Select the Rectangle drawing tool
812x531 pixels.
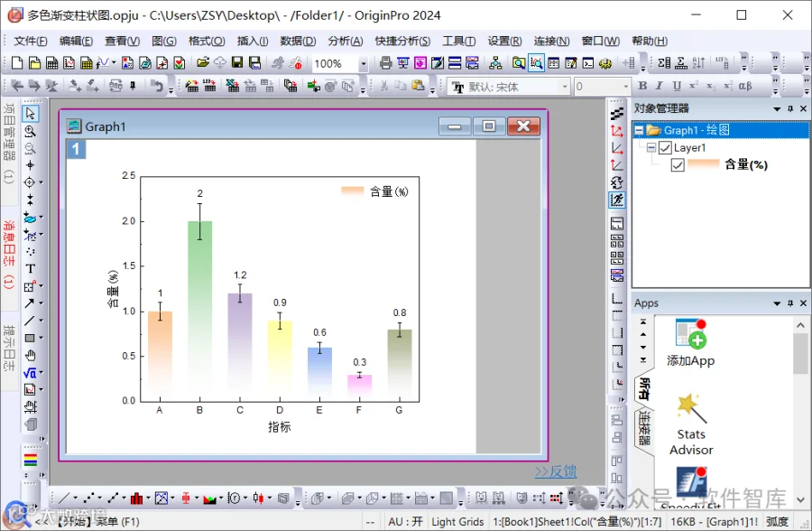click(x=30, y=338)
